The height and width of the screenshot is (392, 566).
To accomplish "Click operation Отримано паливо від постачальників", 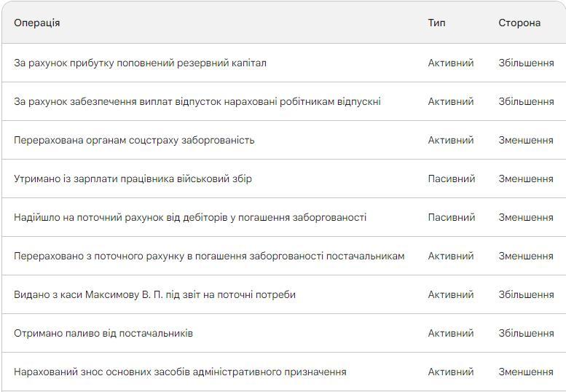I will click(x=103, y=333).
